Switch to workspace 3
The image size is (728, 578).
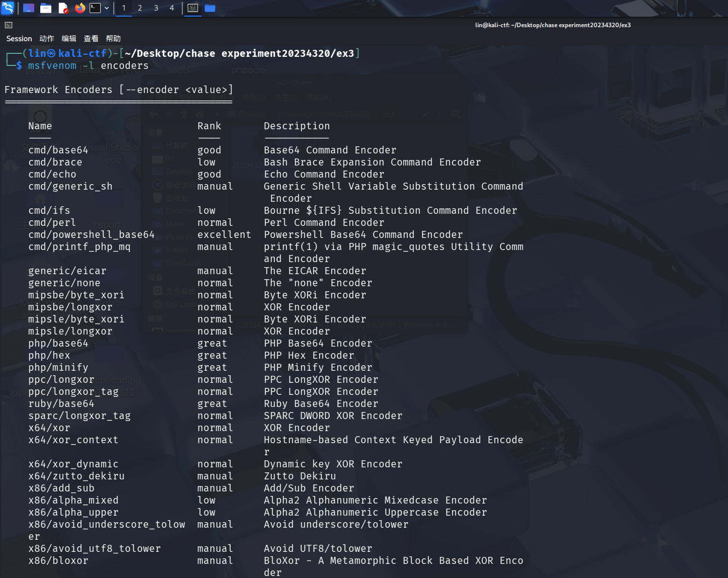156,8
